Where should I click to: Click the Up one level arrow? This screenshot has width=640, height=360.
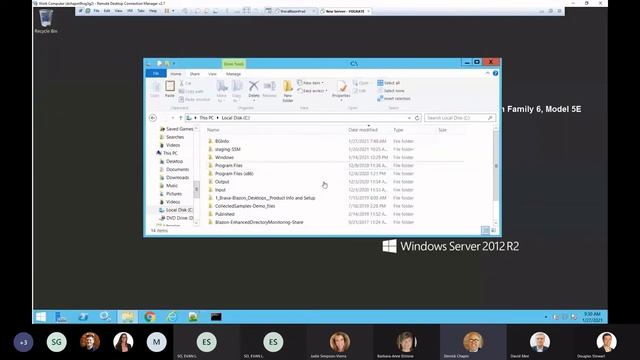point(181,118)
